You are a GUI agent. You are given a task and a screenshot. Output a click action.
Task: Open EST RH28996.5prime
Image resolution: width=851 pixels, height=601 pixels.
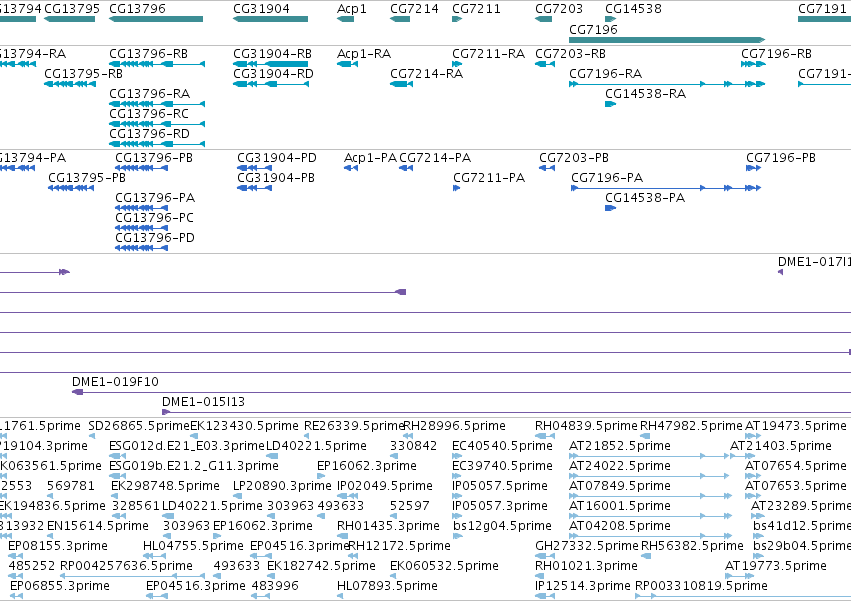pyautogui.click(x=408, y=436)
